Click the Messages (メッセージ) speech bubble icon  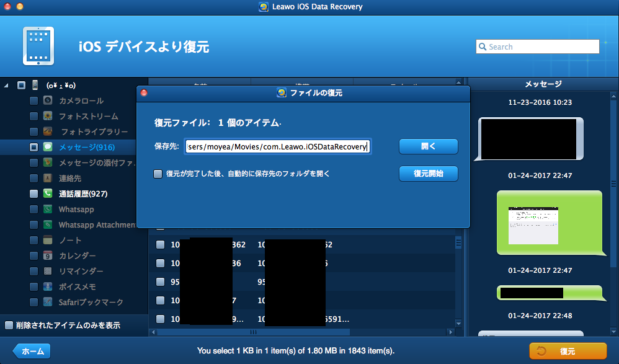(x=48, y=147)
